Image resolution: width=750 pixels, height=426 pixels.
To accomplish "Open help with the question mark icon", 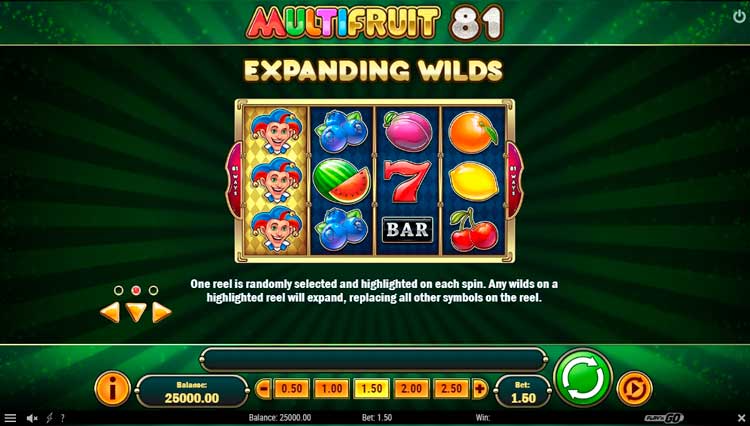I will (x=63, y=418).
